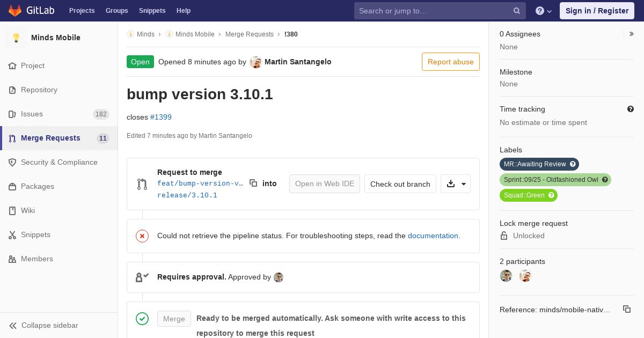Click the Snippets scissors icon
This screenshot has height=338, width=644.
tap(12, 235)
